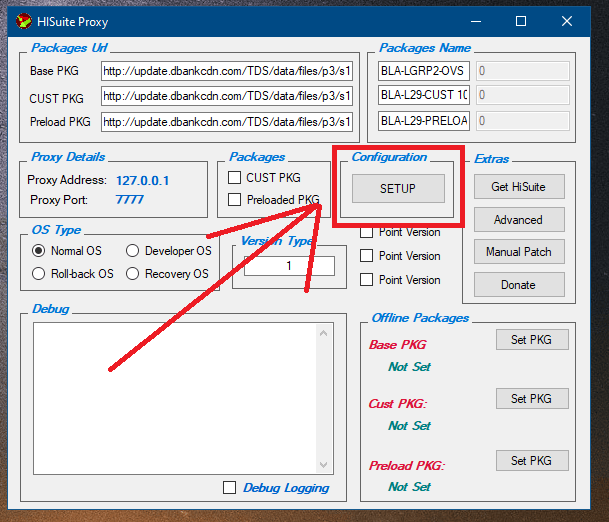Image resolution: width=609 pixels, height=522 pixels.
Task: Click Set PKG for Cust PKG
Action: [x=532, y=398]
